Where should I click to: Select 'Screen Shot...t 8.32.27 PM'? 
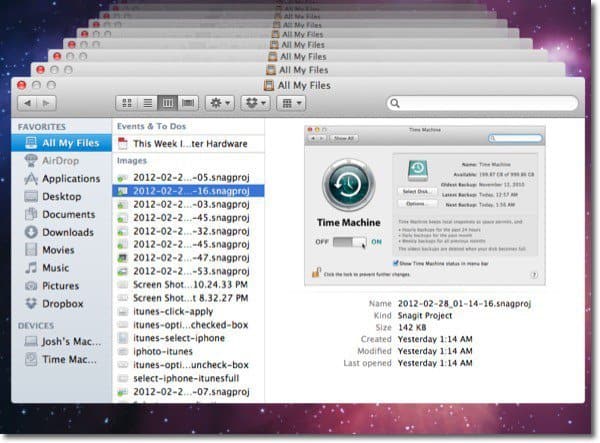click(x=188, y=298)
